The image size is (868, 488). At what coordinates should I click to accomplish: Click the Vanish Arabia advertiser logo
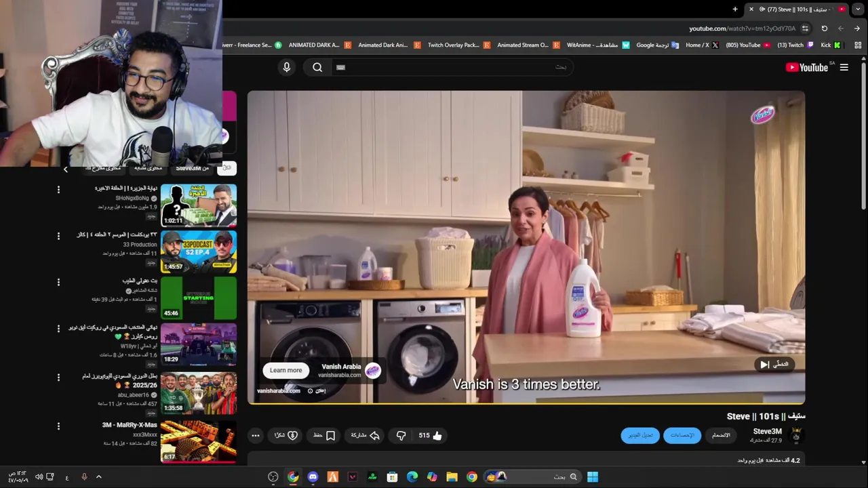[x=373, y=370]
